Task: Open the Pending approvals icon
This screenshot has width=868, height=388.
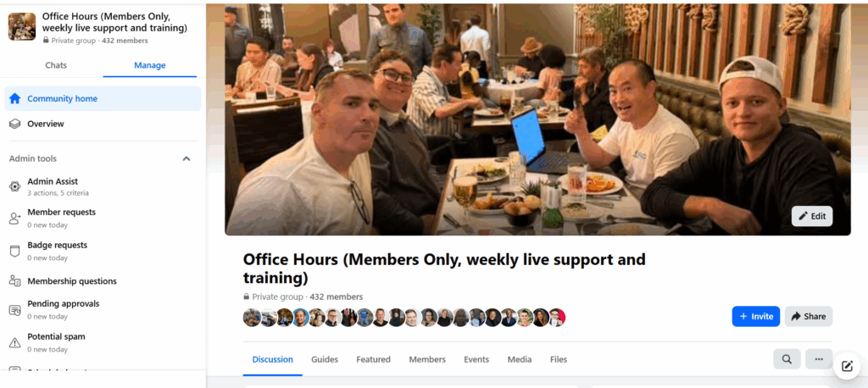Action: point(15,310)
